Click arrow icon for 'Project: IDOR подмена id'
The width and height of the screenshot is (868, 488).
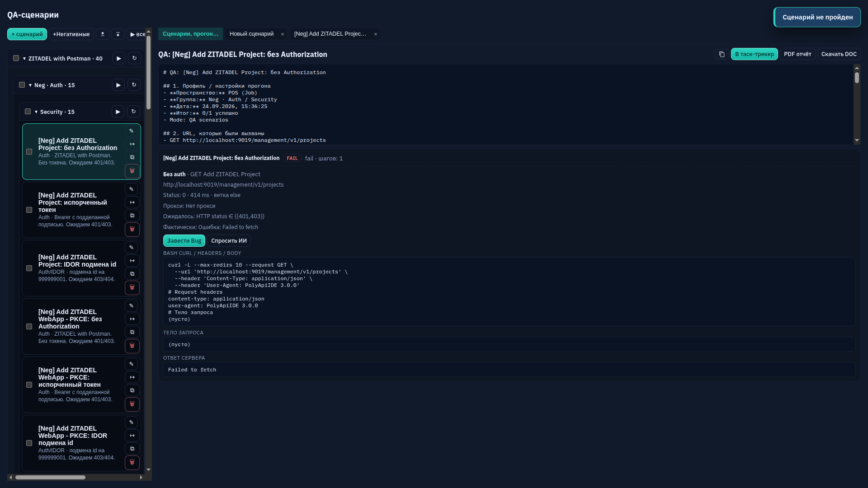(132, 261)
